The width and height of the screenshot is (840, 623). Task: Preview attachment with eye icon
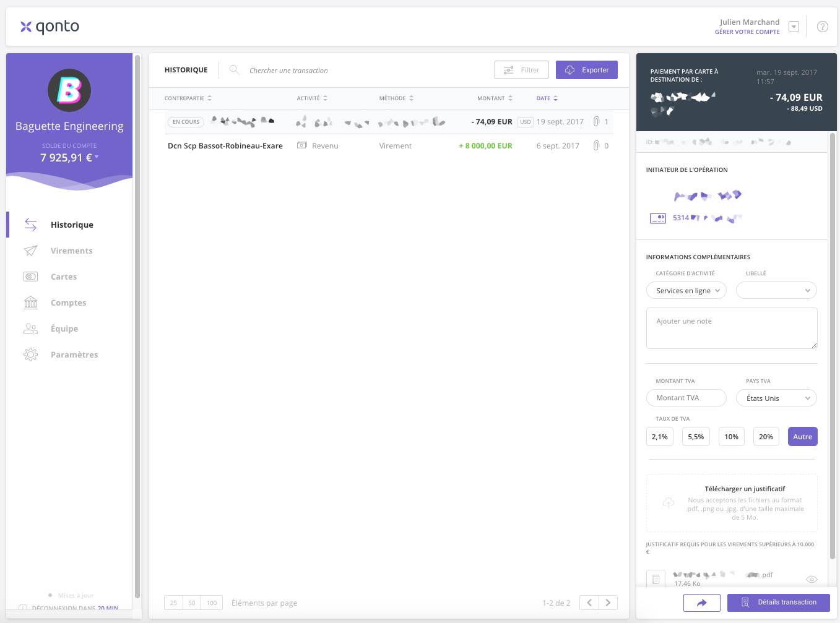pyautogui.click(x=812, y=580)
